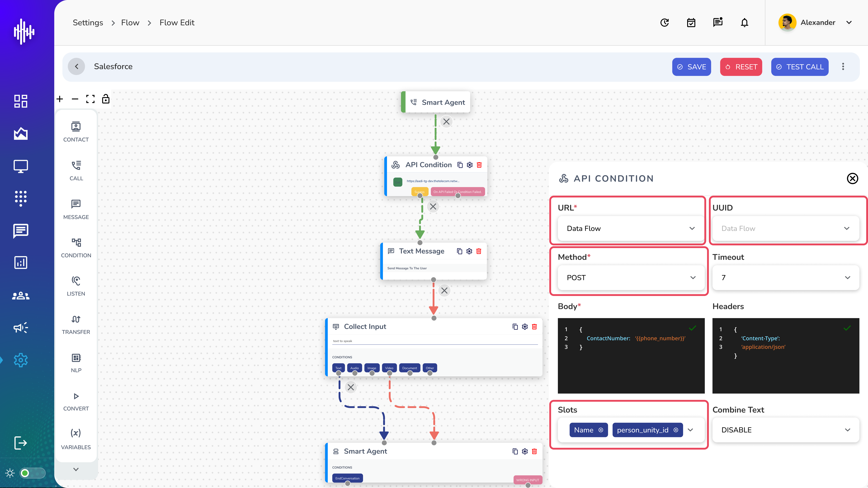Click the history clock icon in header
The width and height of the screenshot is (868, 488).
click(x=664, y=23)
